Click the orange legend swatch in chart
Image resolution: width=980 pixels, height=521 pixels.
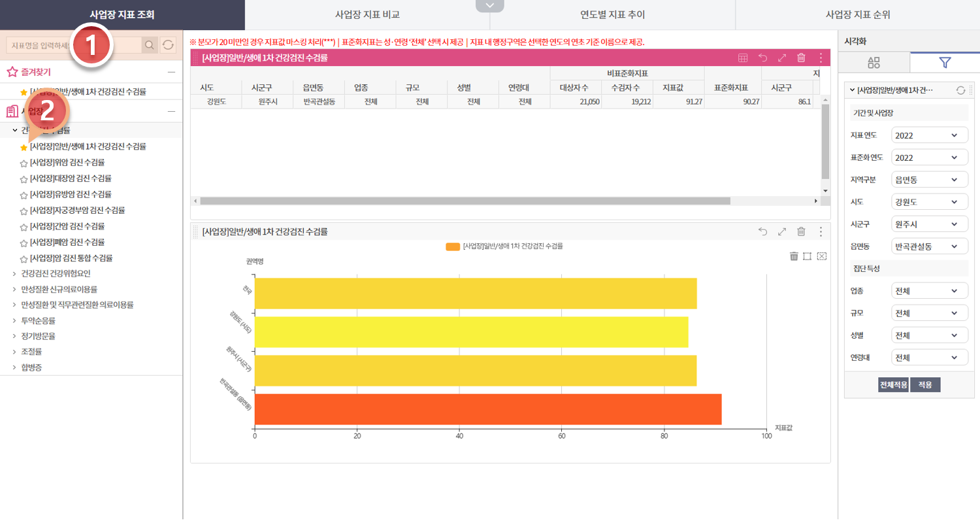pyautogui.click(x=453, y=246)
